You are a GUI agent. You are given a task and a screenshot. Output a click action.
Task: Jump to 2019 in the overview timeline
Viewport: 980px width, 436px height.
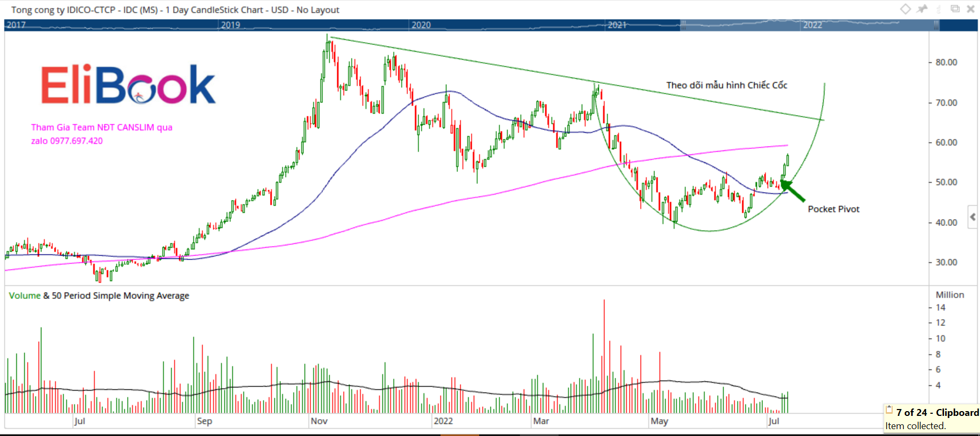pyautogui.click(x=230, y=25)
